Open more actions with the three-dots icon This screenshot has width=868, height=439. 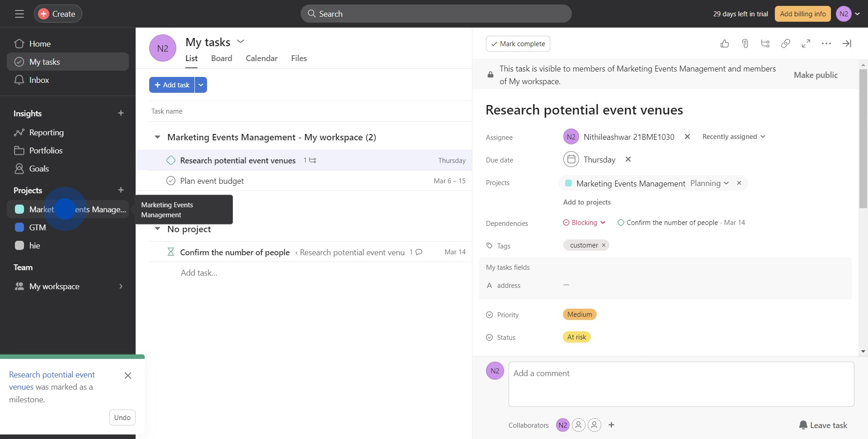coord(826,43)
